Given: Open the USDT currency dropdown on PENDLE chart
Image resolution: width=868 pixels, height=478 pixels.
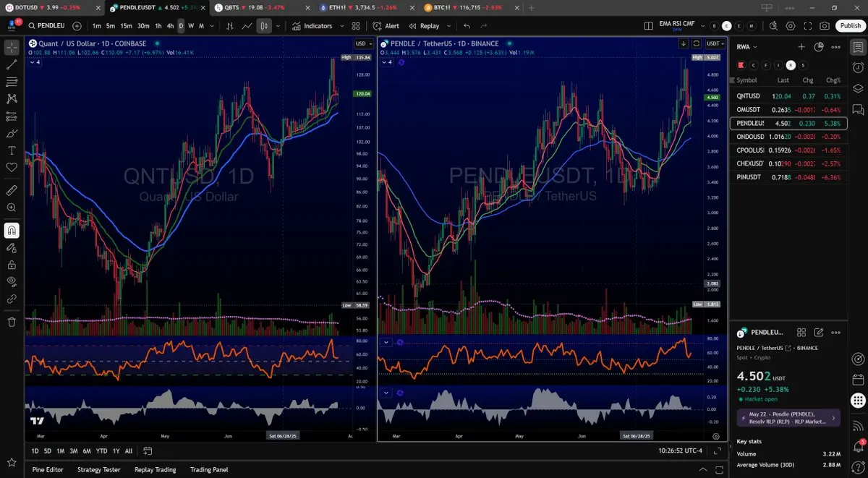Looking at the screenshot, I should 715,43.
